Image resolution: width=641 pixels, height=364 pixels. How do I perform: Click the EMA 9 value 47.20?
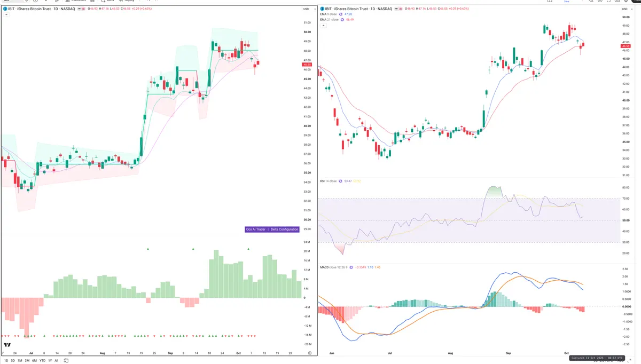tap(348, 14)
